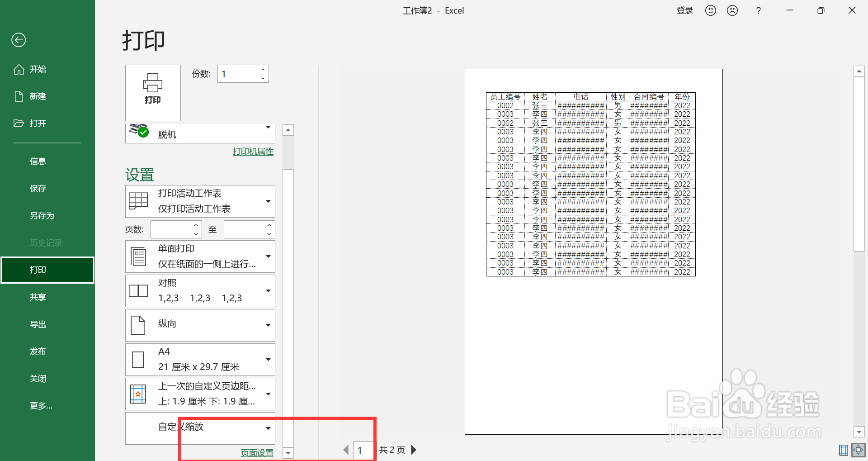
Task: Open help with the question mark
Action: [758, 11]
